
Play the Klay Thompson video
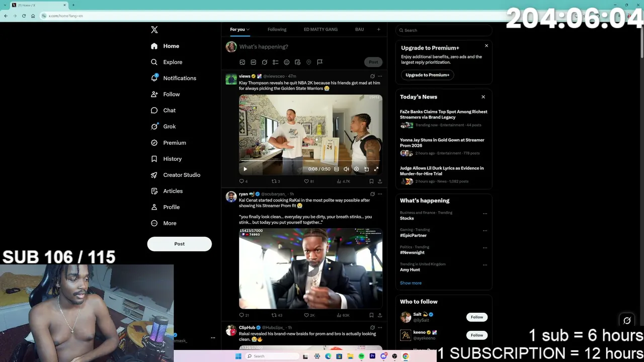coord(246,169)
